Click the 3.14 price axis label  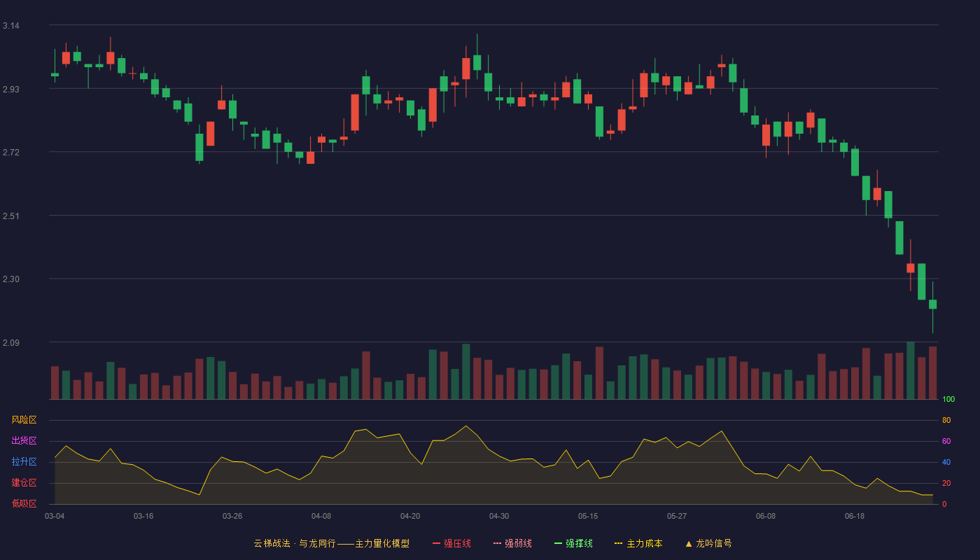coord(11,26)
